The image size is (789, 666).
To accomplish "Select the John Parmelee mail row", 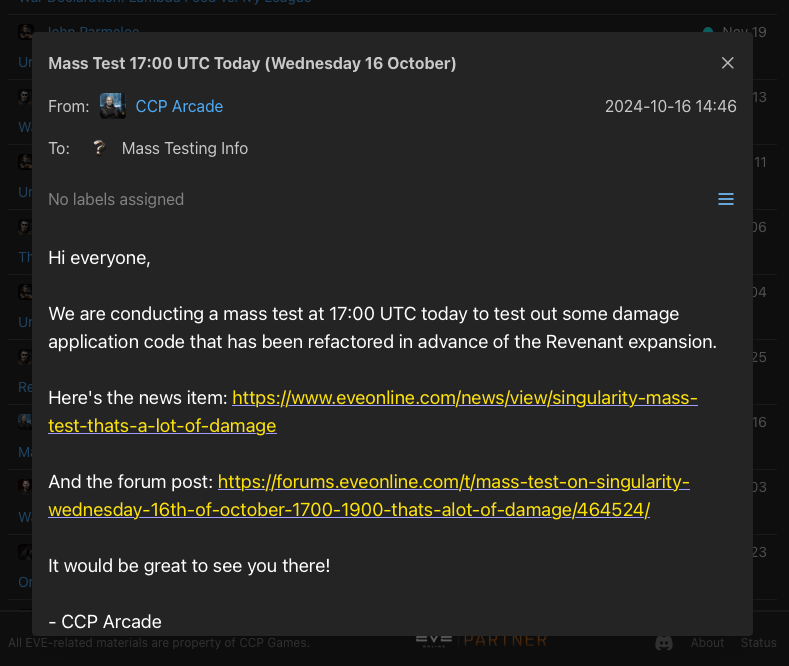I will pyautogui.click(x=392, y=24).
